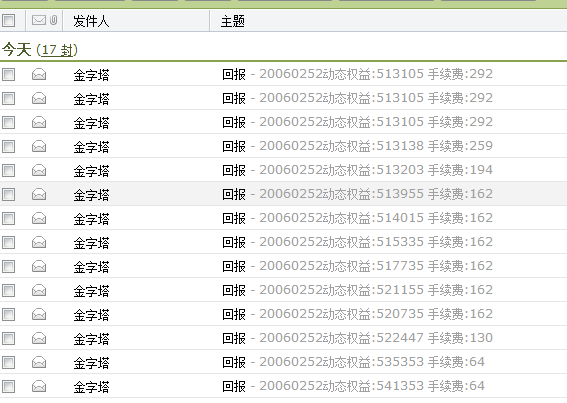Open mail subject 回报 动态权益:520735 手续费:162
Screen dimensions: 567x403
(x=357, y=314)
